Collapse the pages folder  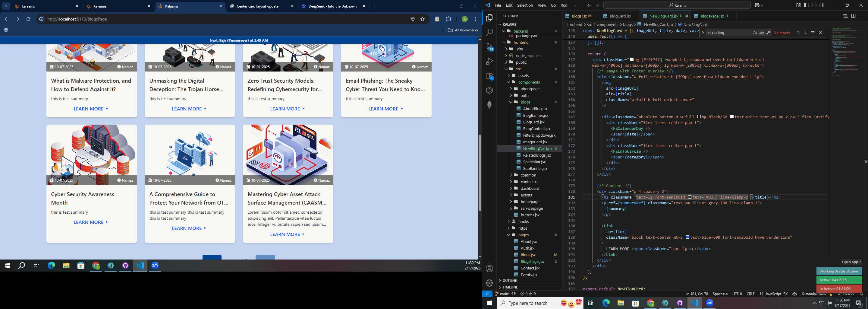pos(529,235)
